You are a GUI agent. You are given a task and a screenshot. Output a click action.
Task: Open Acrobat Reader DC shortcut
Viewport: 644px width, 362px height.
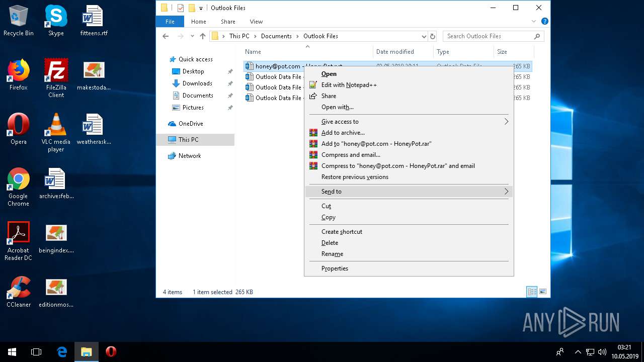pos(19,241)
